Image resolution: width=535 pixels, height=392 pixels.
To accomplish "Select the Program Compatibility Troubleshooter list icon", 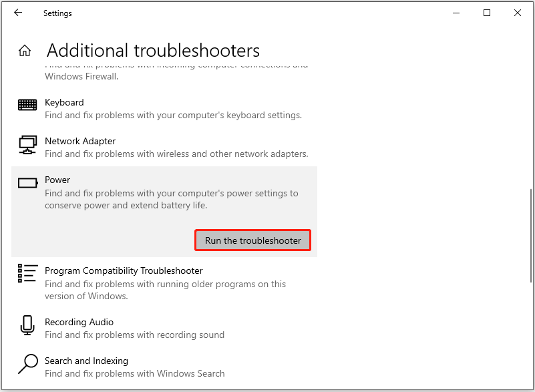I will tap(27, 273).
